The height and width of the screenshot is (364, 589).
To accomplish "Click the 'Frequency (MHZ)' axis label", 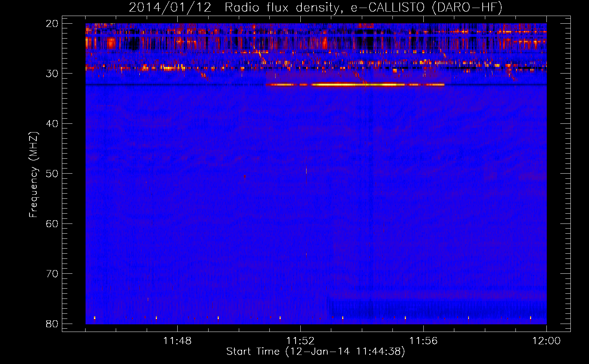I will (x=33, y=175).
